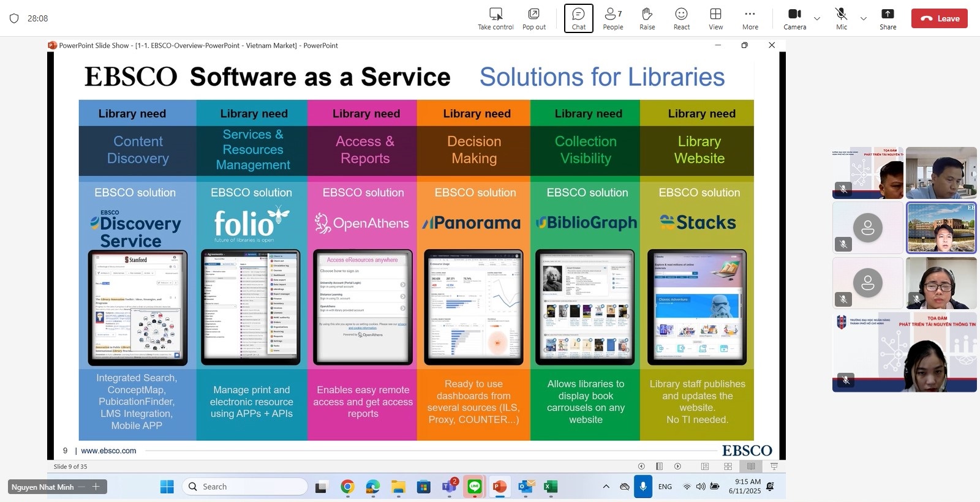Click previous slide arrow in slide status bar
This screenshot has height=502, width=980.
click(641, 466)
